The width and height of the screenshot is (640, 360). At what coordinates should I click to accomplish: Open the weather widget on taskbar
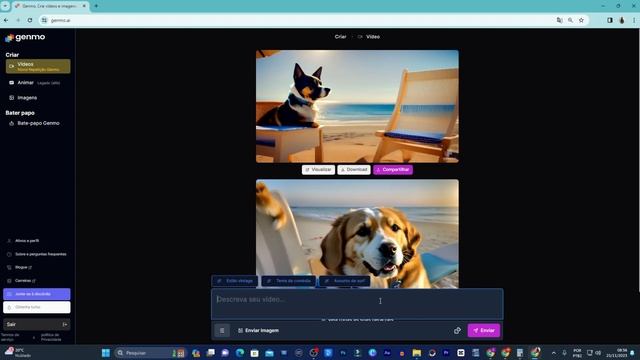(x=18, y=353)
